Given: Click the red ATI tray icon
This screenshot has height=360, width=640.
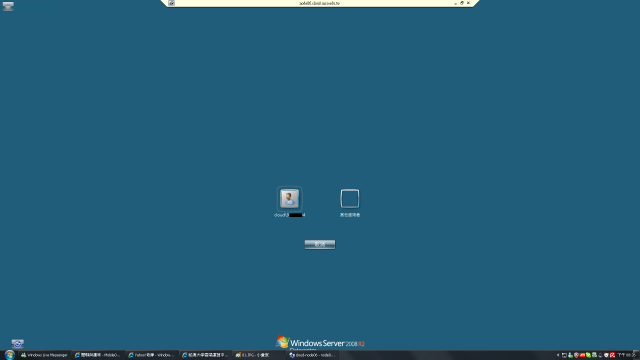Looking at the screenshot, I should (582, 355).
